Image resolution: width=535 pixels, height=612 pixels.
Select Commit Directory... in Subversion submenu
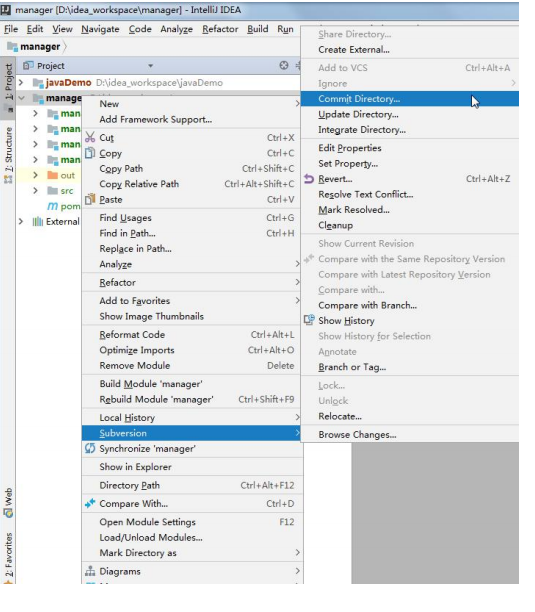[410, 99]
